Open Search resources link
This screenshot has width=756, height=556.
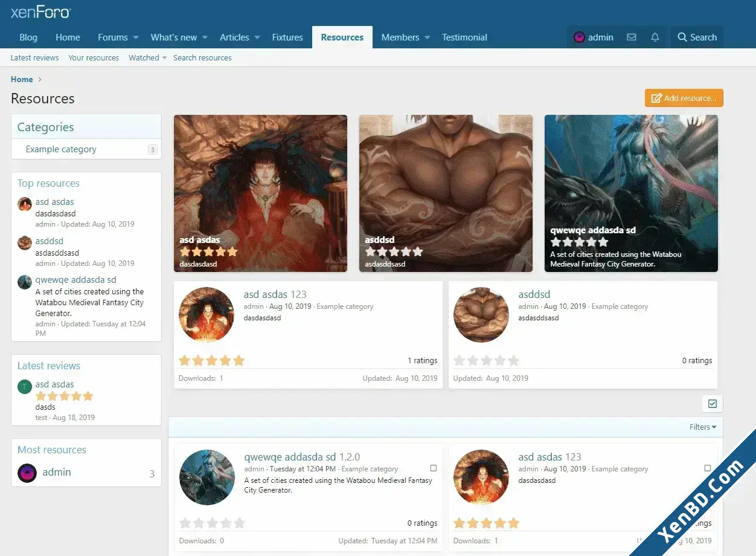coord(202,58)
